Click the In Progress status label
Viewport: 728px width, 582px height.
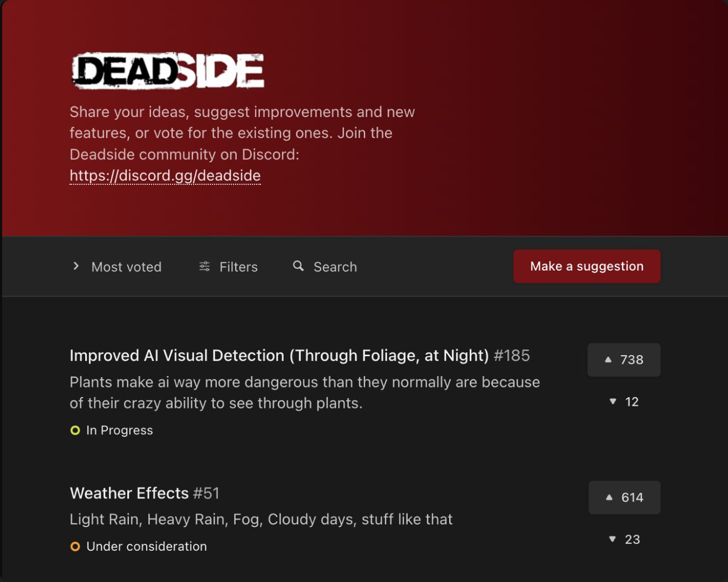tap(120, 431)
